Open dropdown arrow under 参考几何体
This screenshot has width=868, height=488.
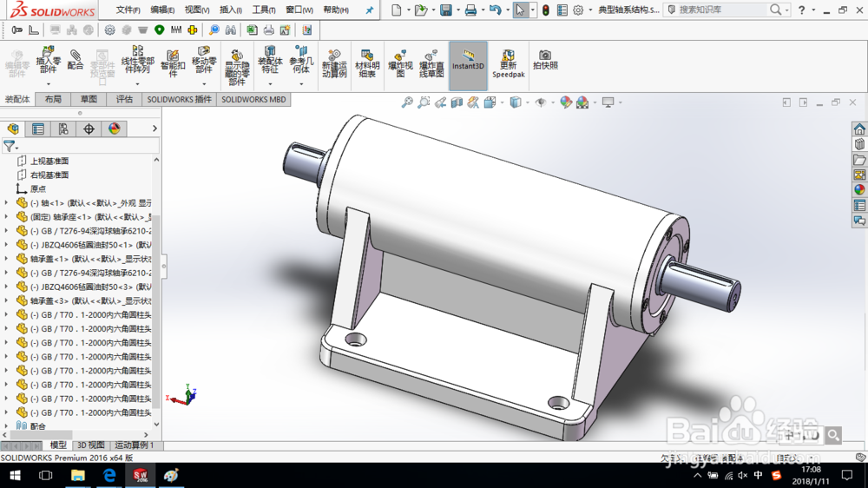coord(300,84)
